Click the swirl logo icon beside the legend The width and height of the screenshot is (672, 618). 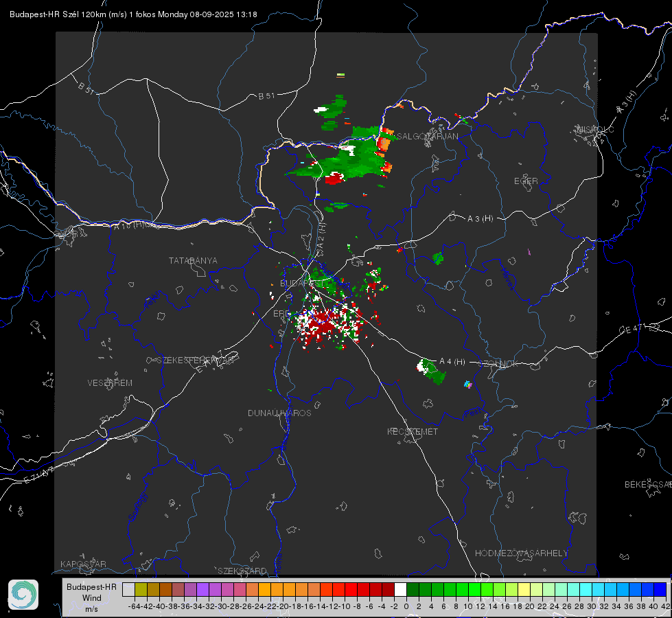(23, 595)
